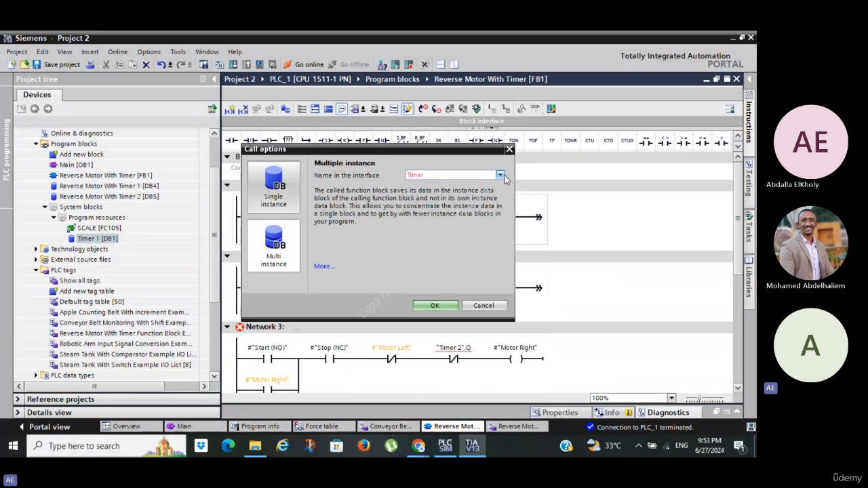Toggle the favorites star icon in editor toolbar
Image resolution: width=868 pixels, height=488 pixels.
pyautogui.click(x=407, y=108)
